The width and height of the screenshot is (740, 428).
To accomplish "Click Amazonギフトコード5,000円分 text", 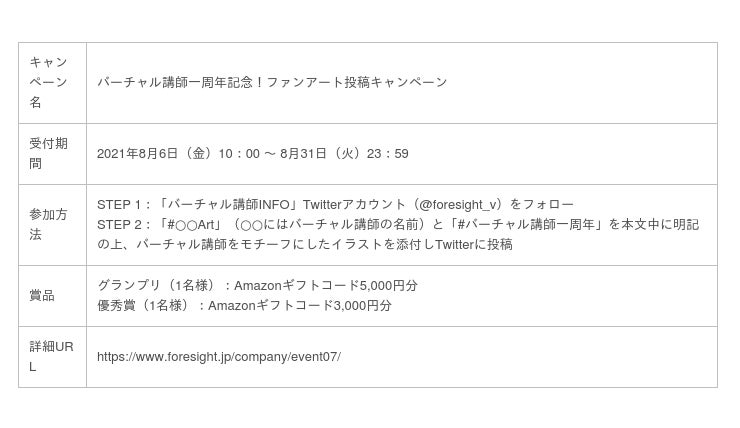I will [326, 285].
